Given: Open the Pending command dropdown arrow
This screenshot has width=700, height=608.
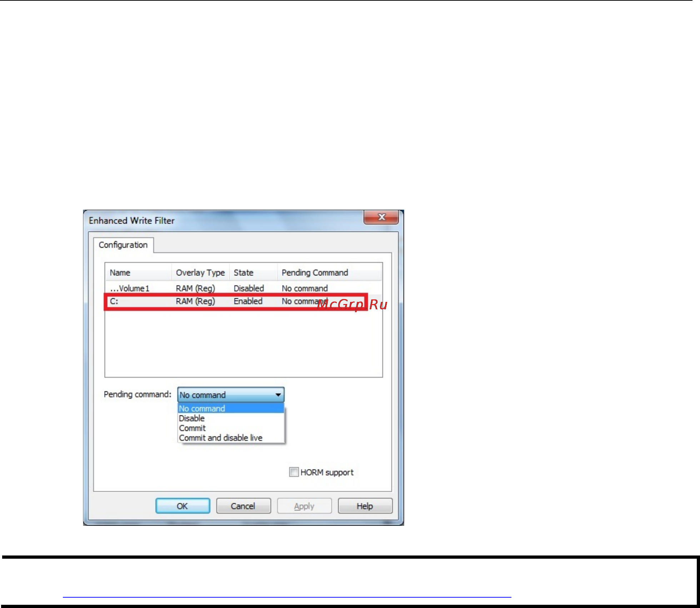Looking at the screenshot, I should (x=278, y=395).
